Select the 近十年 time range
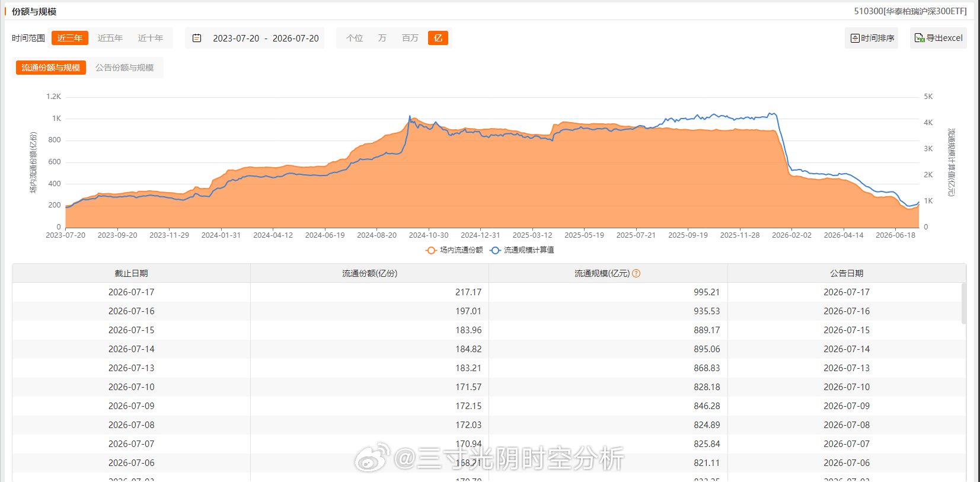The width and height of the screenshot is (980, 482). point(151,38)
